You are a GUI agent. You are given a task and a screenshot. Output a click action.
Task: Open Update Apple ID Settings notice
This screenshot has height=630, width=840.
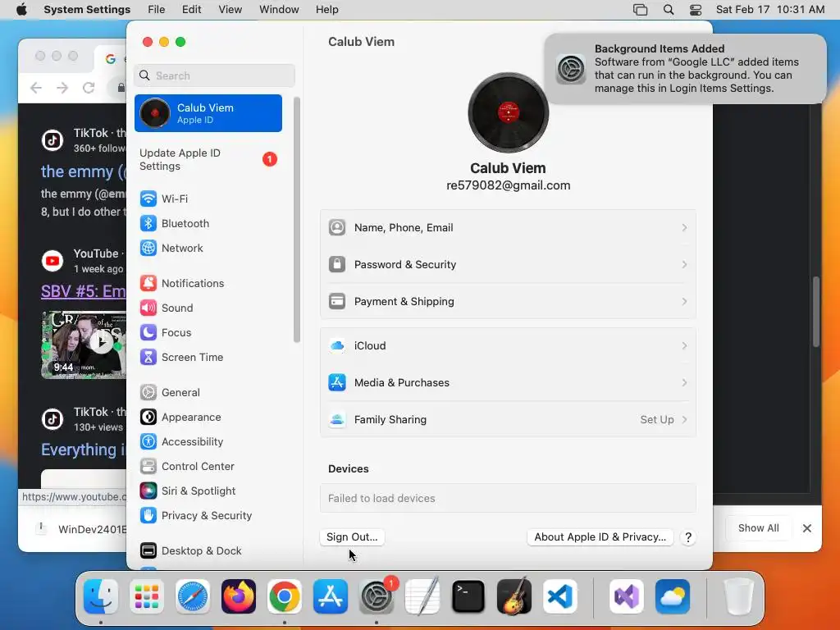pos(208,160)
